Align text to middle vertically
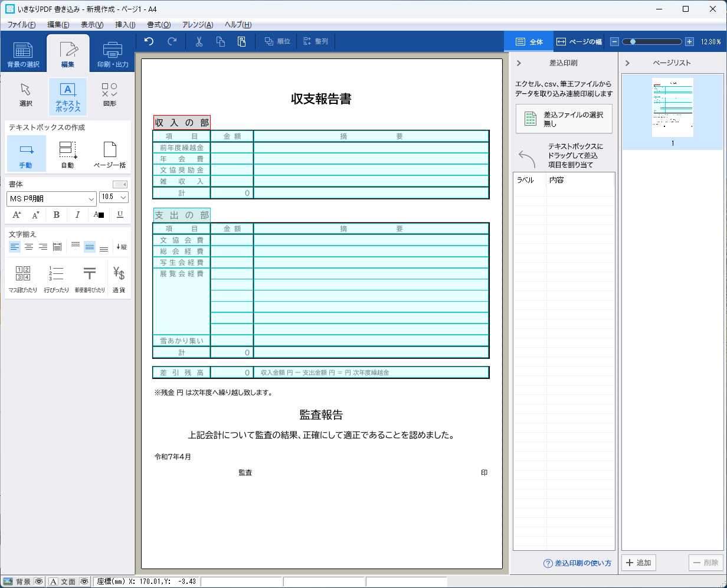The width and height of the screenshot is (727, 588). pos(90,247)
